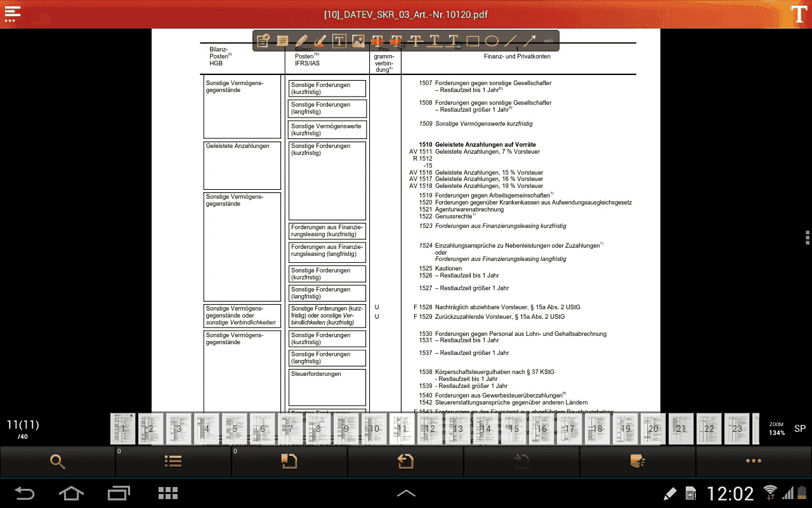Screen dimensions: 812x508
Task: Select the text box tool
Action: click(x=339, y=41)
